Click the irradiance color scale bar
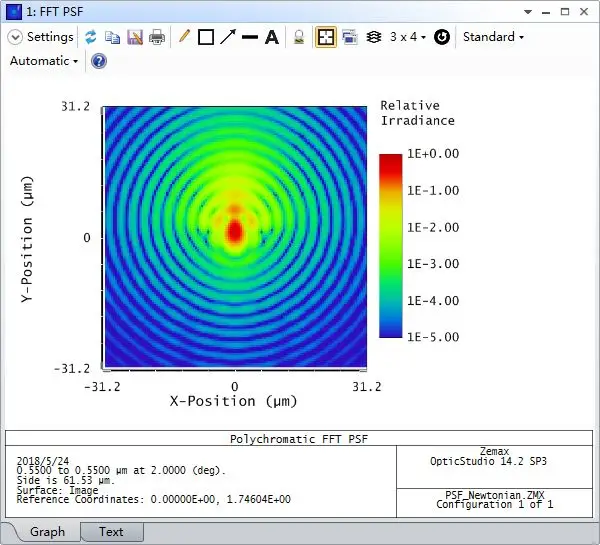Image resolution: width=600 pixels, height=545 pixels. (390, 246)
